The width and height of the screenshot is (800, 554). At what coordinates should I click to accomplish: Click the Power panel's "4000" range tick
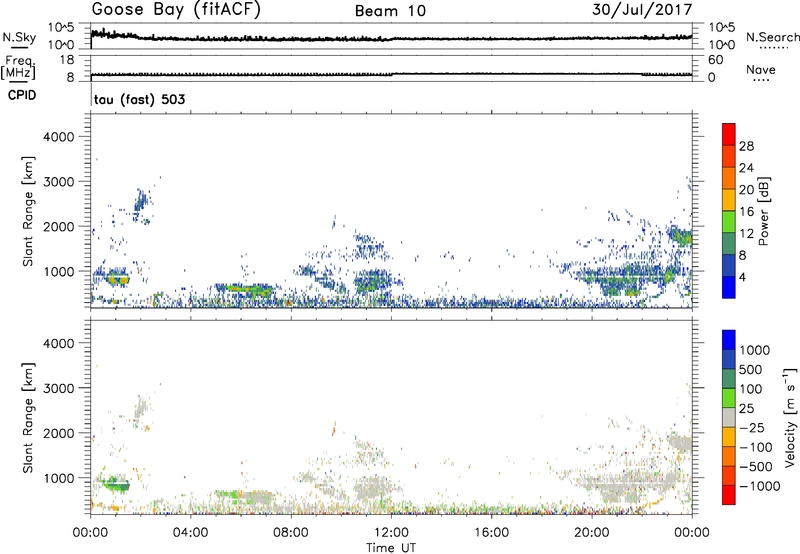click(x=59, y=137)
